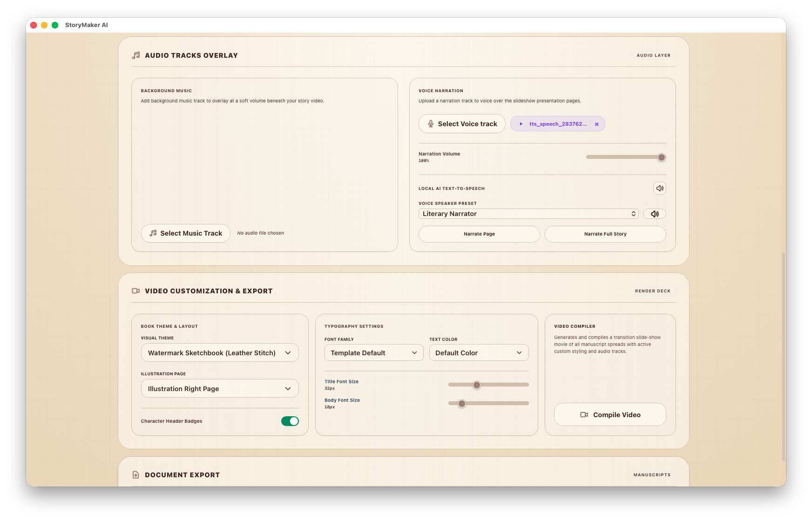Click the vertical scrollbar on the window's right edge
Image resolution: width=812 pixels, height=521 pixels.
(784, 356)
